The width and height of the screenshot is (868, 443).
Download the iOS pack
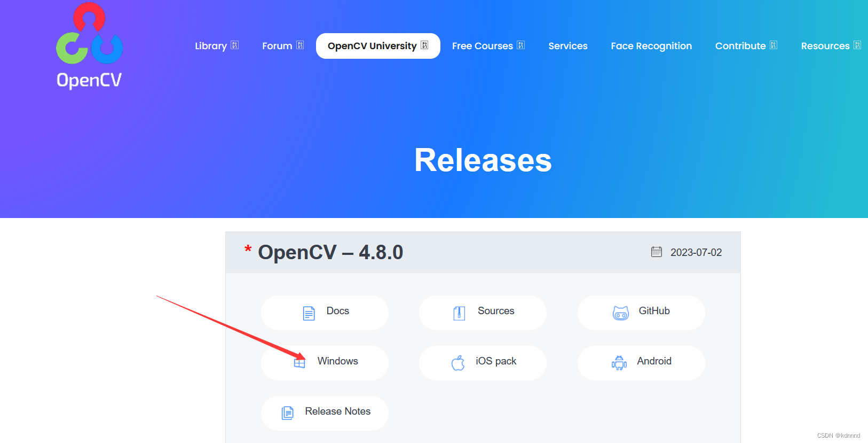coord(483,363)
